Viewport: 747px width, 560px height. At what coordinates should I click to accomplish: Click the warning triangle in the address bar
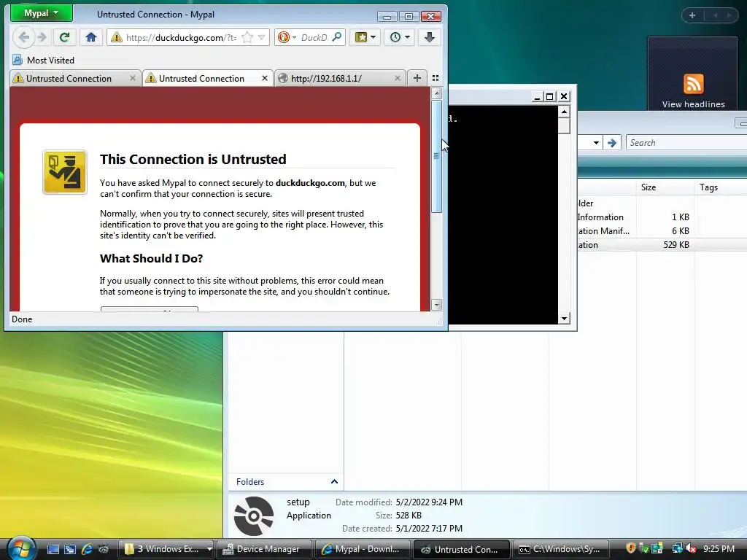click(117, 37)
